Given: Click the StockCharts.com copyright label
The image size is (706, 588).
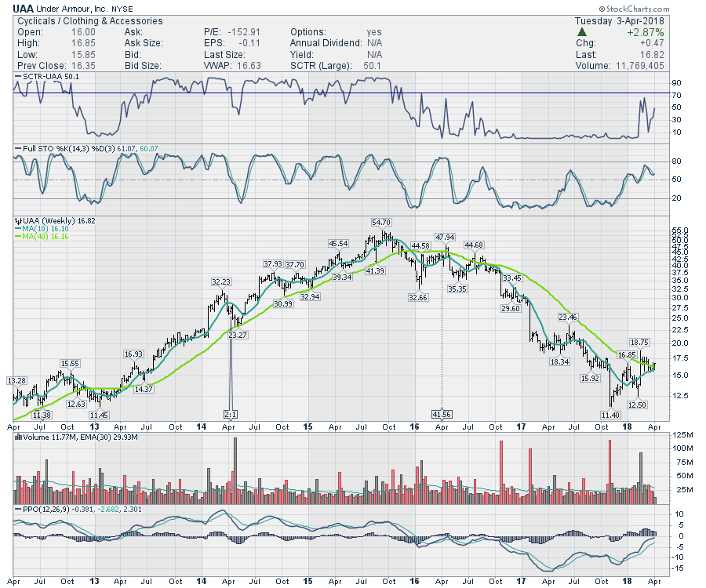Looking at the screenshot, I should point(634,9).
